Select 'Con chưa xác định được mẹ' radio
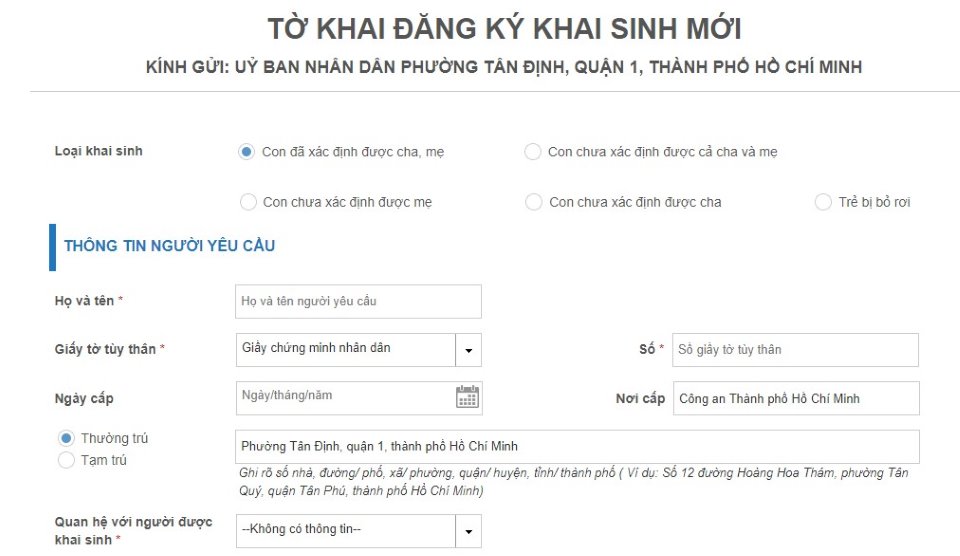This screenshot has width=960, height=556. click(x=248, y=202)
